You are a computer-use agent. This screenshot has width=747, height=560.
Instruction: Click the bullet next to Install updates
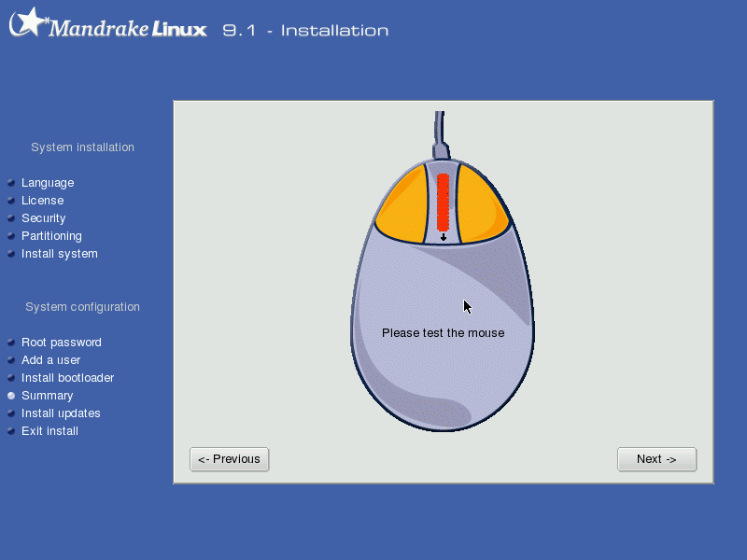tap(11, 413)
